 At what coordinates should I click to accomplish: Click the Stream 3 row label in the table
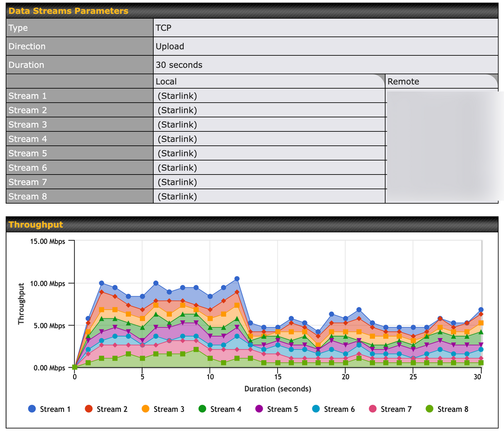pos(28,125)
